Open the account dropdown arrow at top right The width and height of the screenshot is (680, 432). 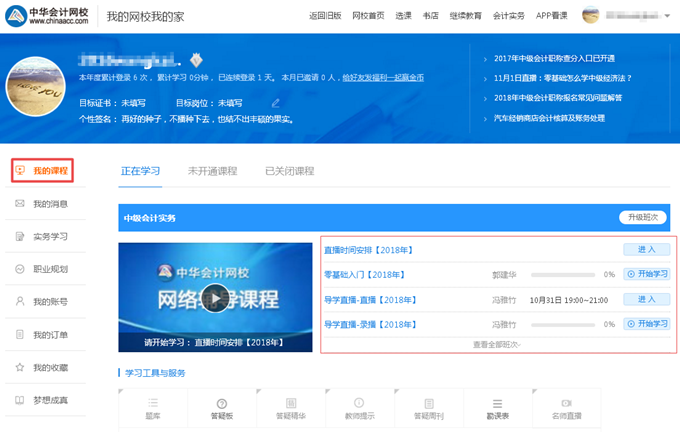click(x=667, y=16)
